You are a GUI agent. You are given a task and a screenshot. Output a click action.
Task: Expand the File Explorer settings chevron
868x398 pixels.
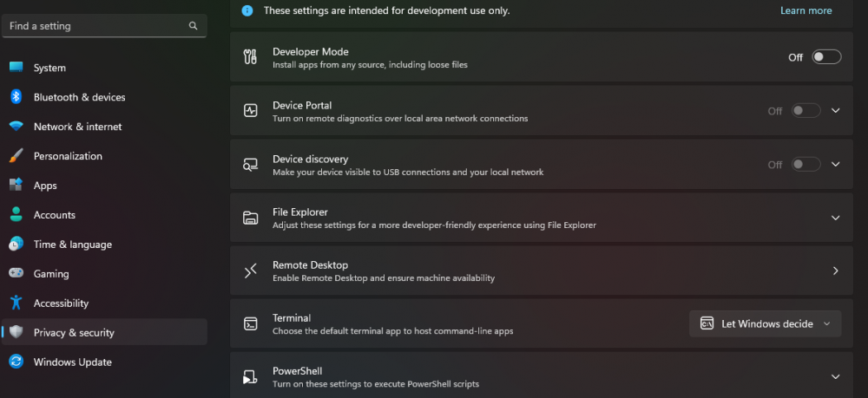[x=835, y=218]
